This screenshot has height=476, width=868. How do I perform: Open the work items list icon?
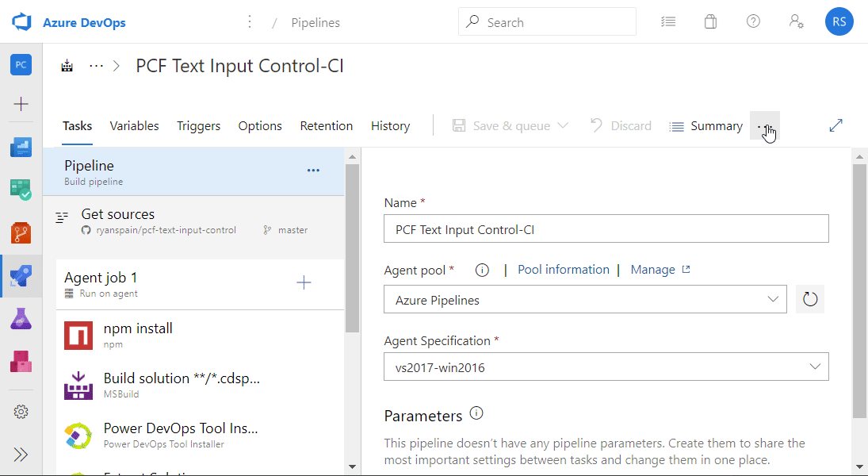(x=668, y=21)
